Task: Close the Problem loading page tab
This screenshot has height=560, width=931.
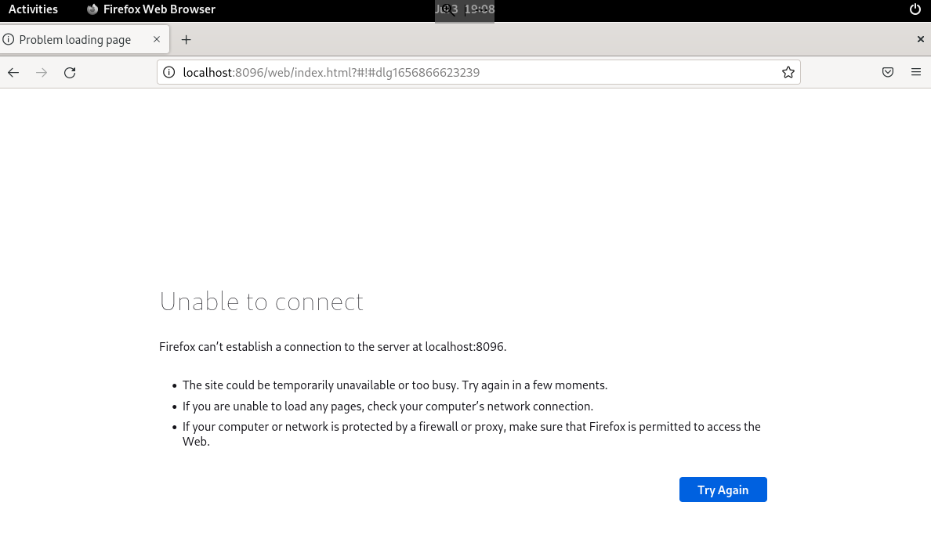Action: tap(157, 39)
